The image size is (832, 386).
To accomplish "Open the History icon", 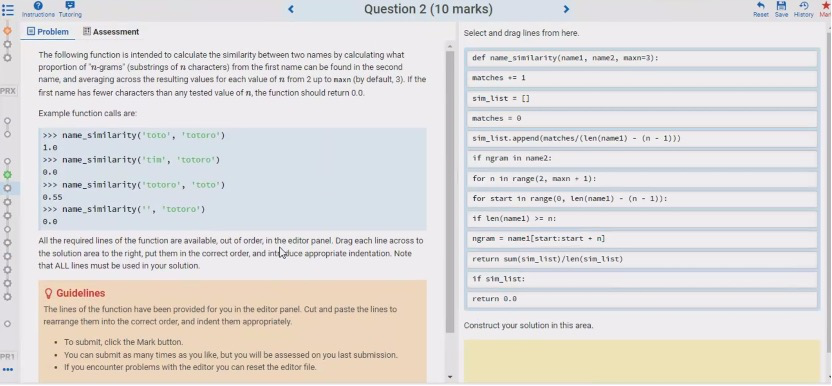I will pyautogui.click(x=803, y=6).
